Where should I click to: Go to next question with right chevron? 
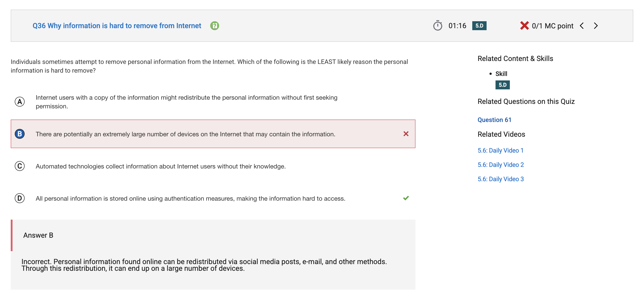[x=596, y=26]
